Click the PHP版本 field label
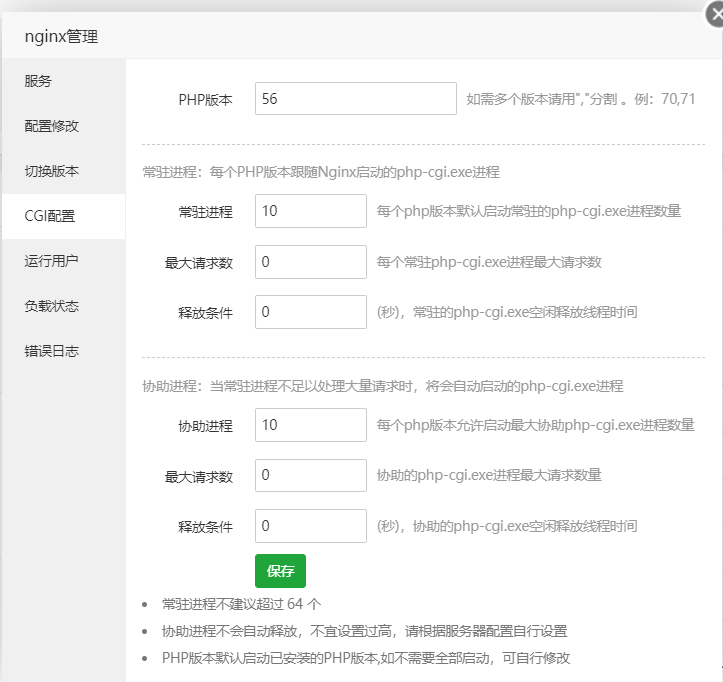This screenshot has height=682, width=723. [205, 100]
